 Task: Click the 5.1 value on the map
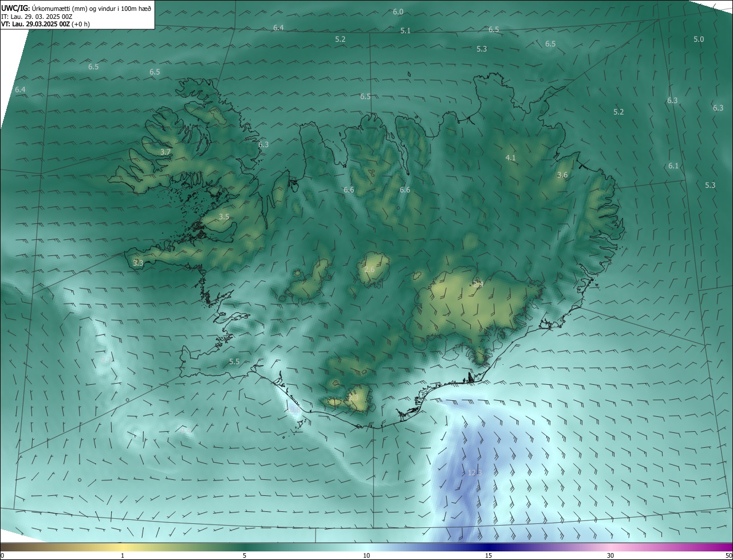[405, 31]
